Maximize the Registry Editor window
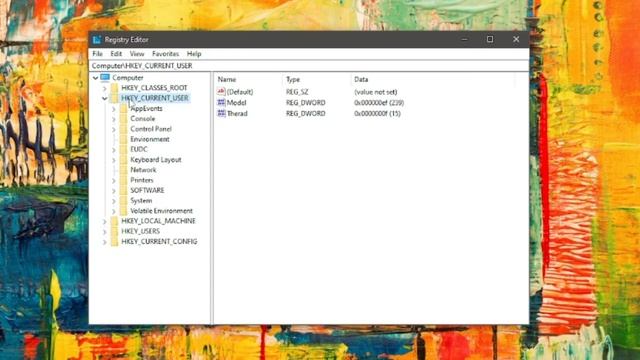640x360 pixels. [490, 39]
